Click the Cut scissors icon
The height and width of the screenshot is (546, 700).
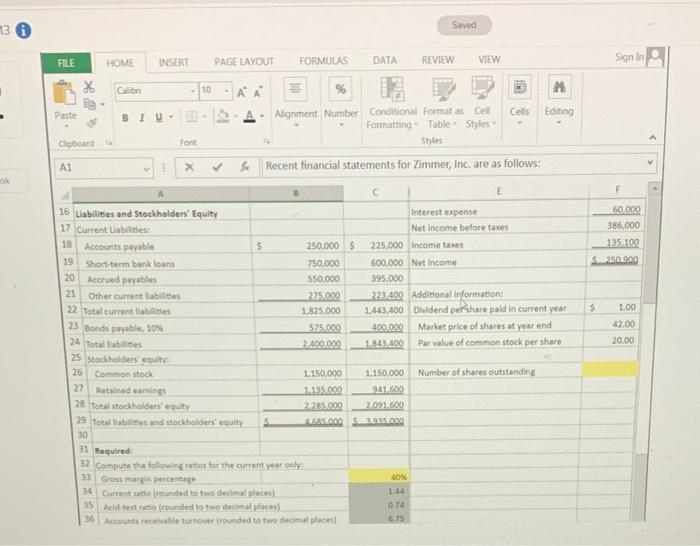click(89, 86)
